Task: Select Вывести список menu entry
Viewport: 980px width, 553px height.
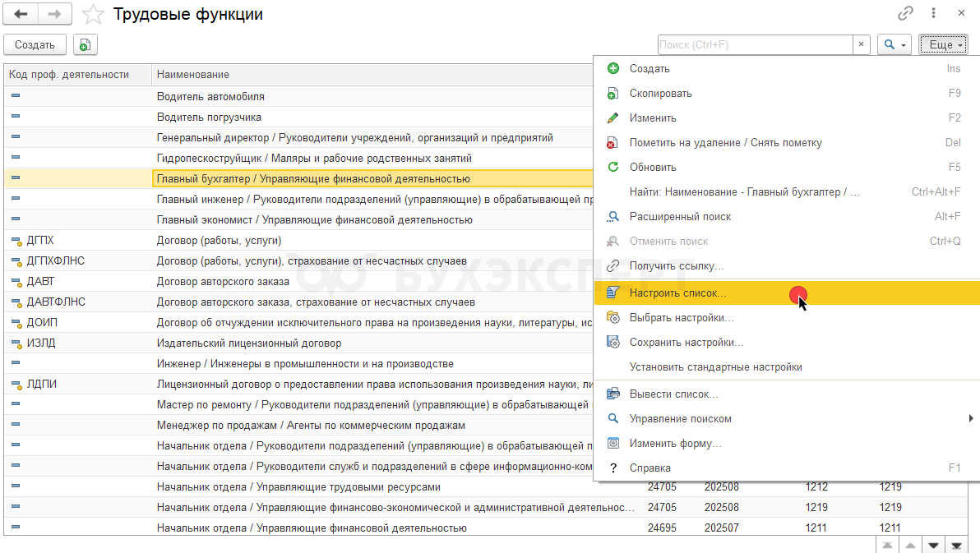Action: point(673,394)
